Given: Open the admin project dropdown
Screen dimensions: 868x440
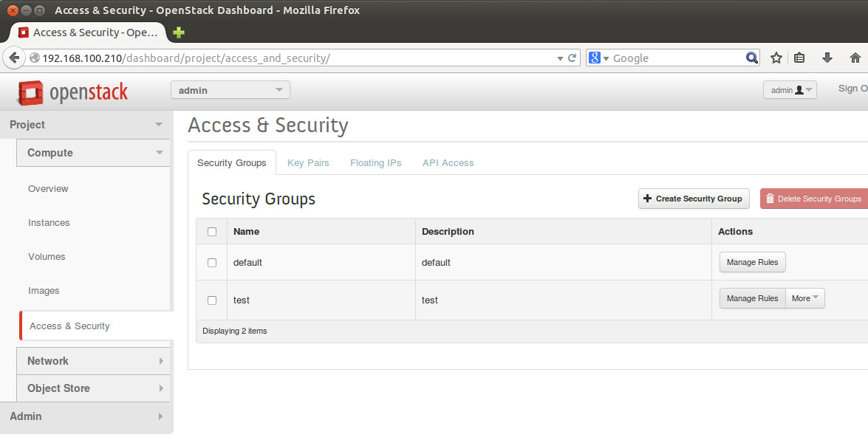Looking at the screenshot, I should 230,89.
